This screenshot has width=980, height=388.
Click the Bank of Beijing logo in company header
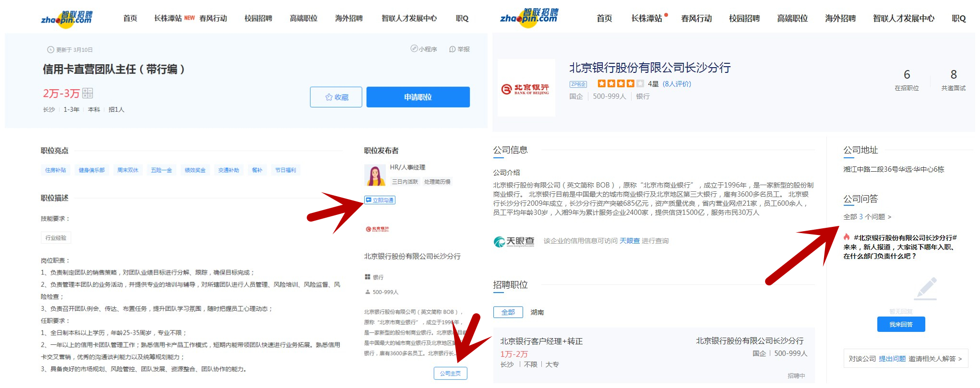[x=526, y=88]
